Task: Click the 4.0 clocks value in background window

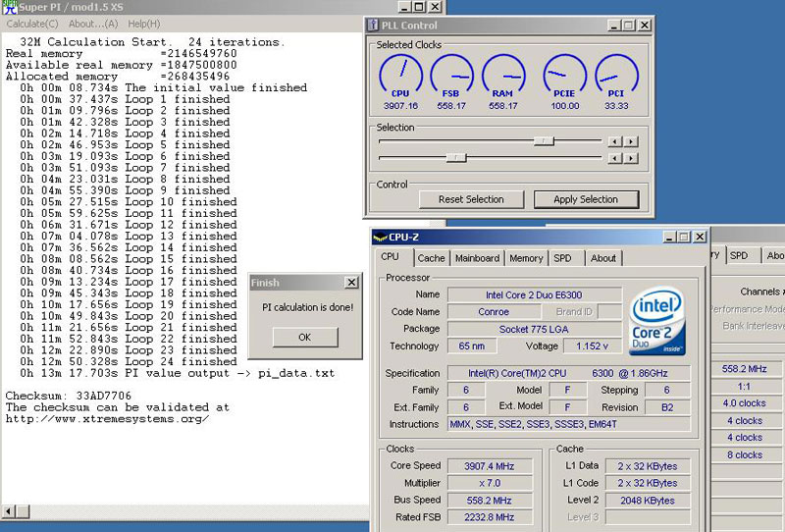Action: click(x=744, y=403)
